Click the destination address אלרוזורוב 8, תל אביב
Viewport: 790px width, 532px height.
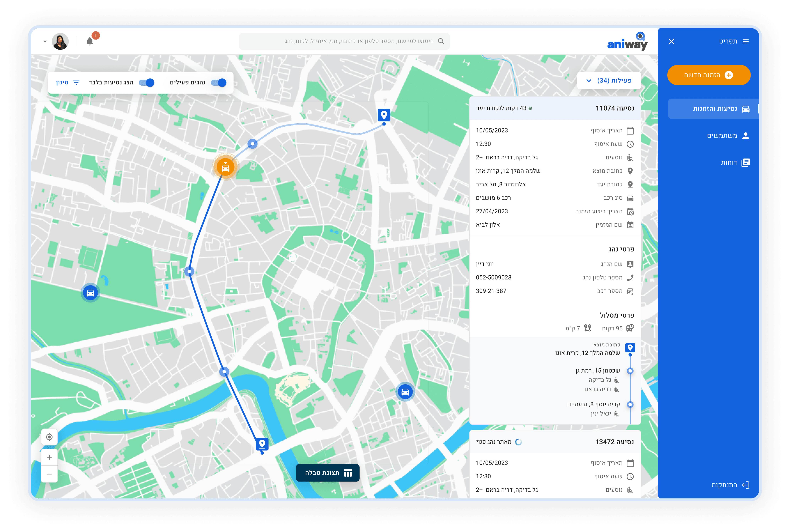(501, 184)
